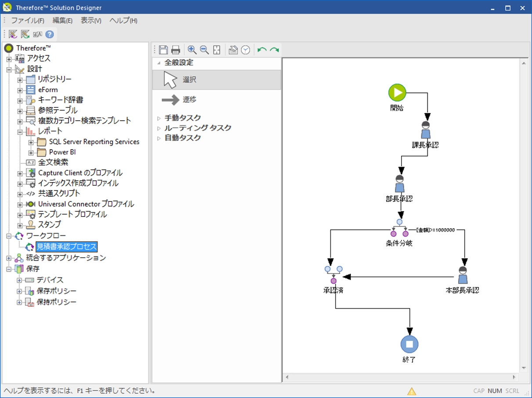Select the 部長承認 user task node
532x398 pixels.
click(x=399, y=184)
